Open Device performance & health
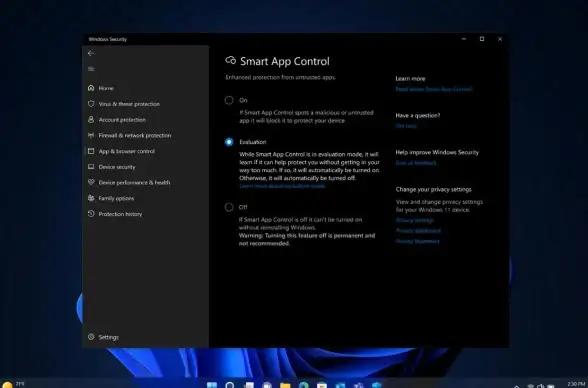Screen dimensions: 588x388 [x=129, y=183]
